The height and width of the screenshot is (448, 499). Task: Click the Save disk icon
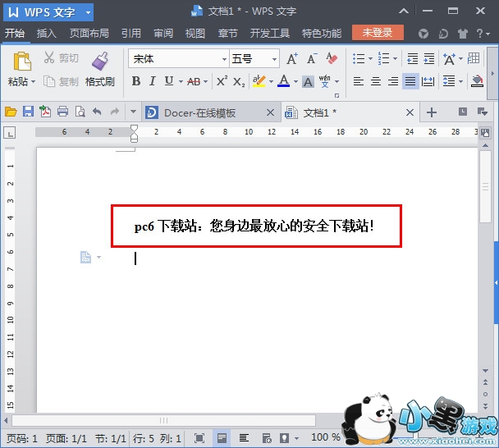tap(28, 112)
